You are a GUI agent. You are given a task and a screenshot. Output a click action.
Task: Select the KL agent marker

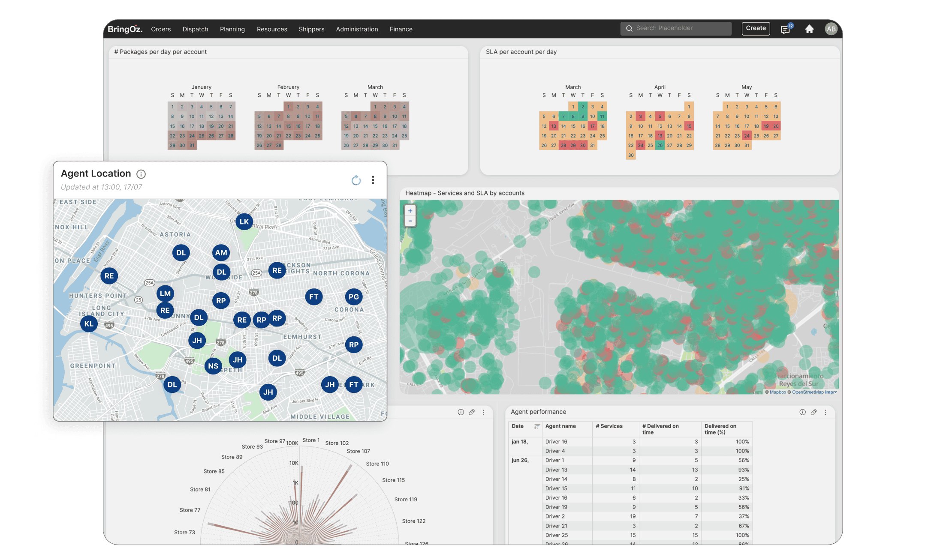(x=89, y=323)
